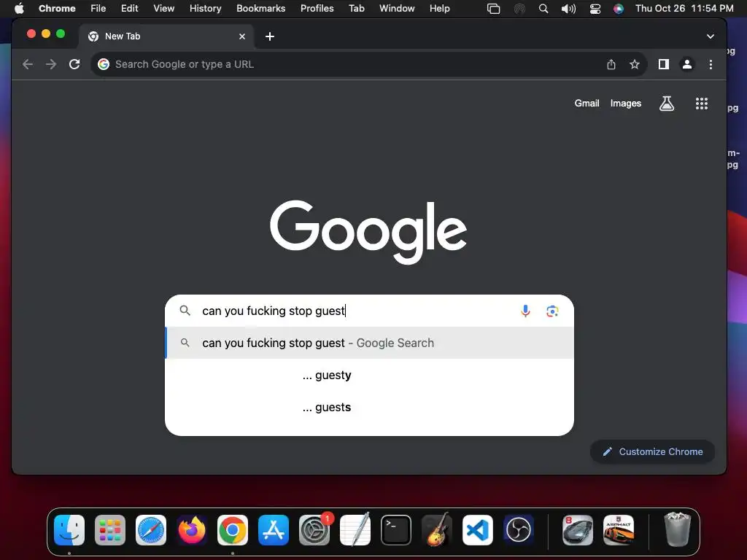The width and height of the screenshot is (747, 560).
Task: Open Finder from the Dock
Action: [69, 529]
